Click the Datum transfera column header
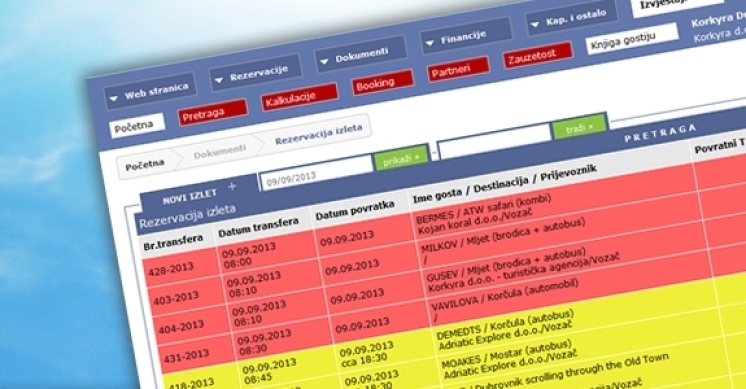 (258, 227)
